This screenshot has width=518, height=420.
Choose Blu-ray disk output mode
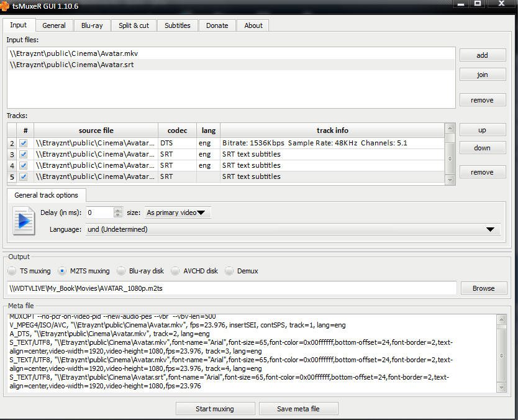121,271
